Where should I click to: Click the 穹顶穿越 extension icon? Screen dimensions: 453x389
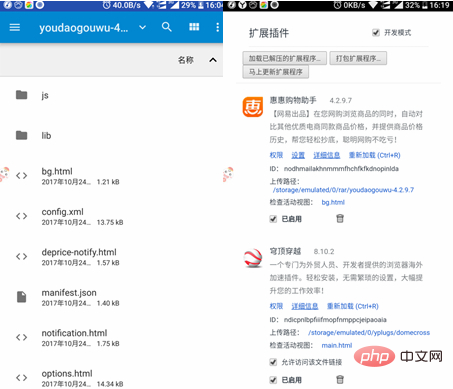click(253, 258)
